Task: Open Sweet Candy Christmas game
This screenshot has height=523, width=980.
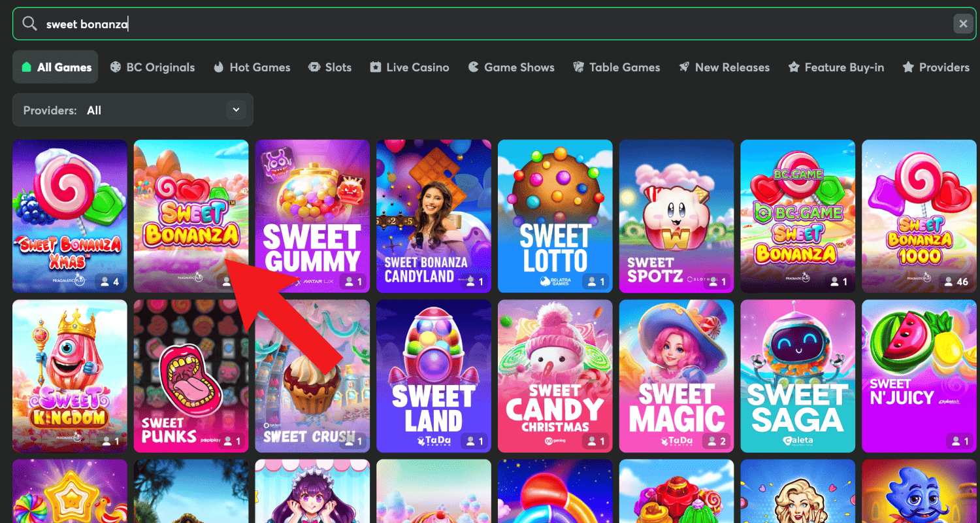Action: 555,376
